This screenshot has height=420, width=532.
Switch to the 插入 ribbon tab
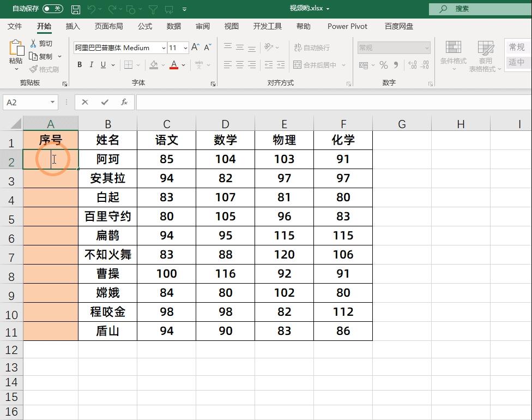pyautogui.click(x=74, y=26)
